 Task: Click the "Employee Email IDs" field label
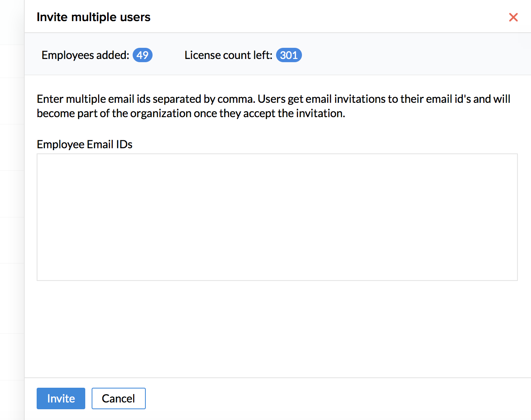[x=84, y=144]
